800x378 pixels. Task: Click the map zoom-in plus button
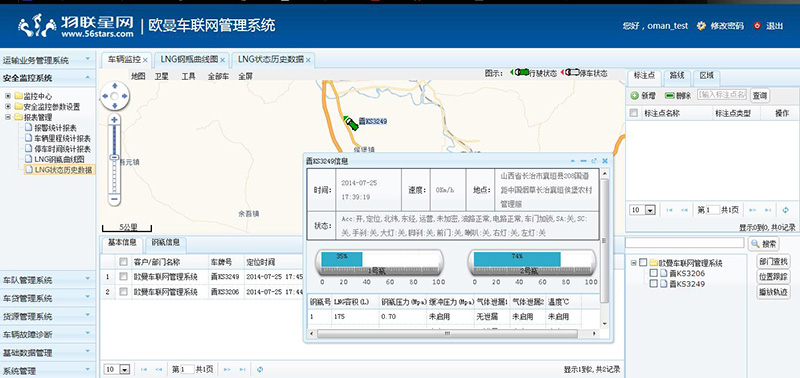pos(114,120)
